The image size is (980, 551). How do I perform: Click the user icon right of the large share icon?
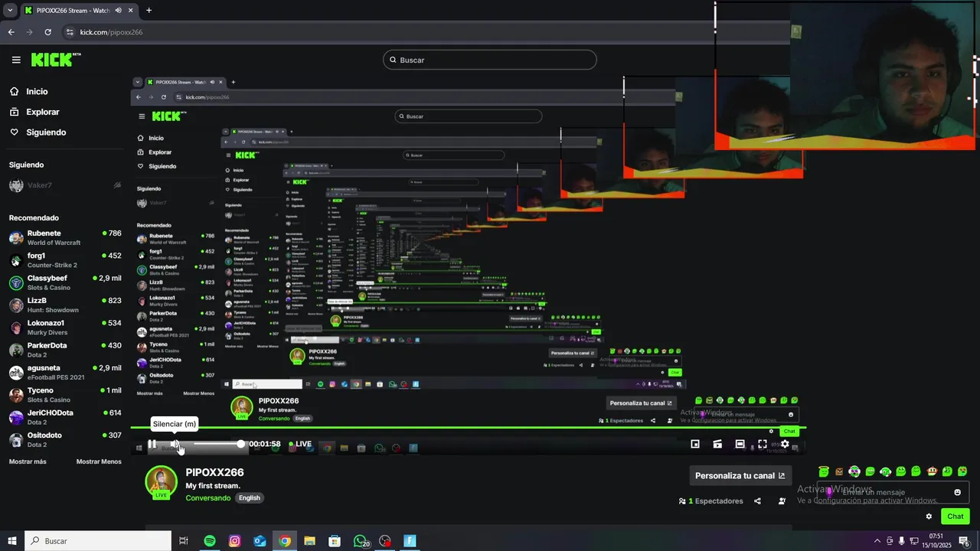(x=782, y=501)
